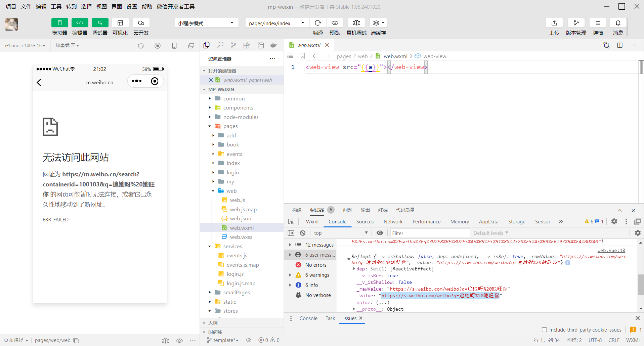Click the console Filter input

[x=430, y=233]
